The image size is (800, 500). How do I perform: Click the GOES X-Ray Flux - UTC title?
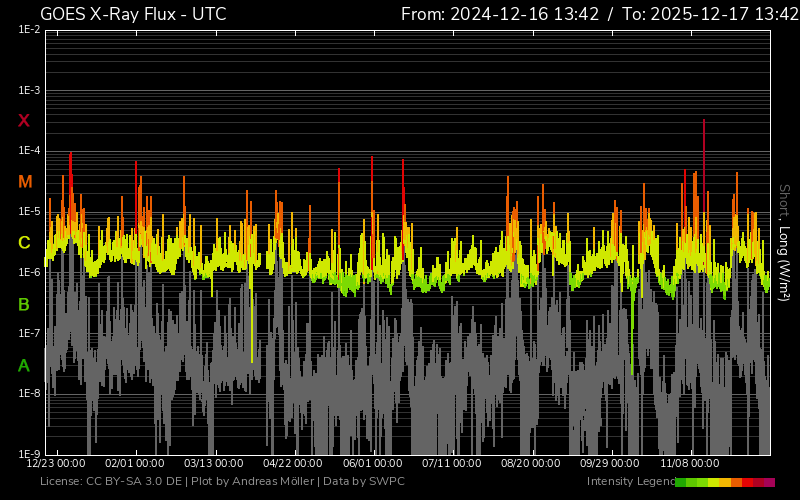133,14
